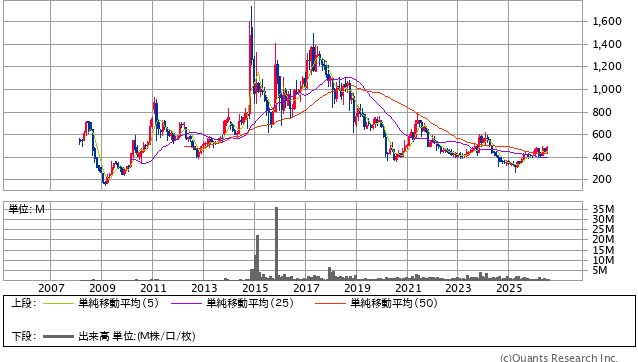The image size is (638, 362).
Task: Select the 単純移動平均(50) legend label
Action: tap(394, 303)
